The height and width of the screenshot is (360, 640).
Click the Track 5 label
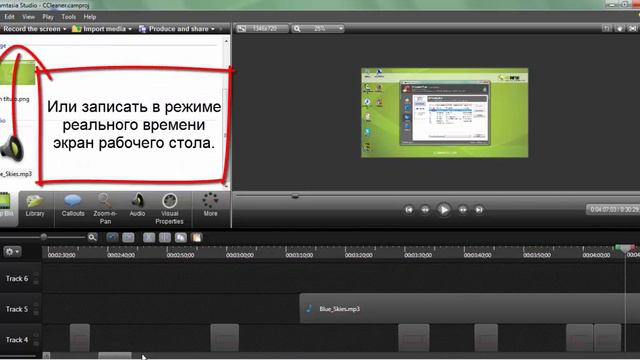[x=17, y=309]
